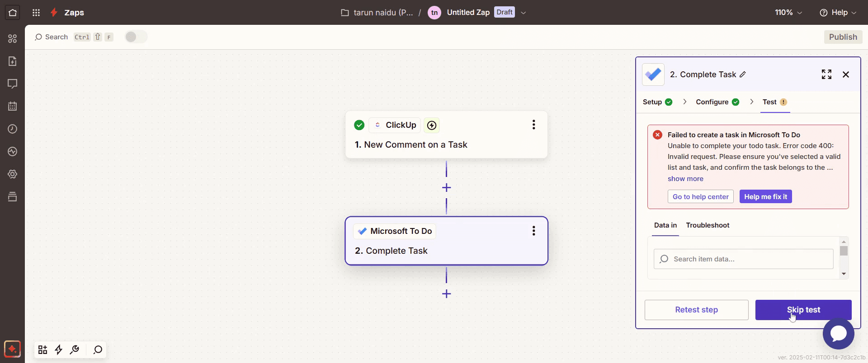The height and width of the screenshot is (363, 868).
Task: Click the Zaps lightning bolt logo
Action: [54, 13]
